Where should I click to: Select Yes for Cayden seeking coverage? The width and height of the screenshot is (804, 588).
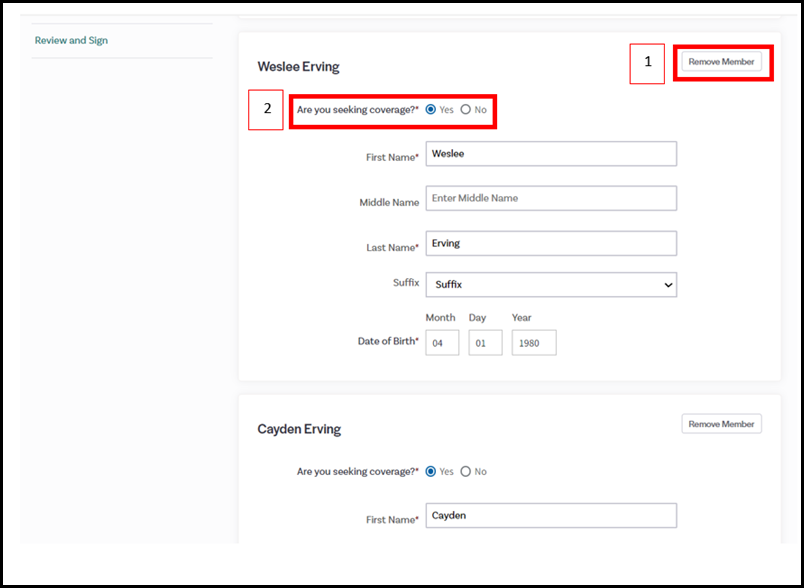point(431,472)
